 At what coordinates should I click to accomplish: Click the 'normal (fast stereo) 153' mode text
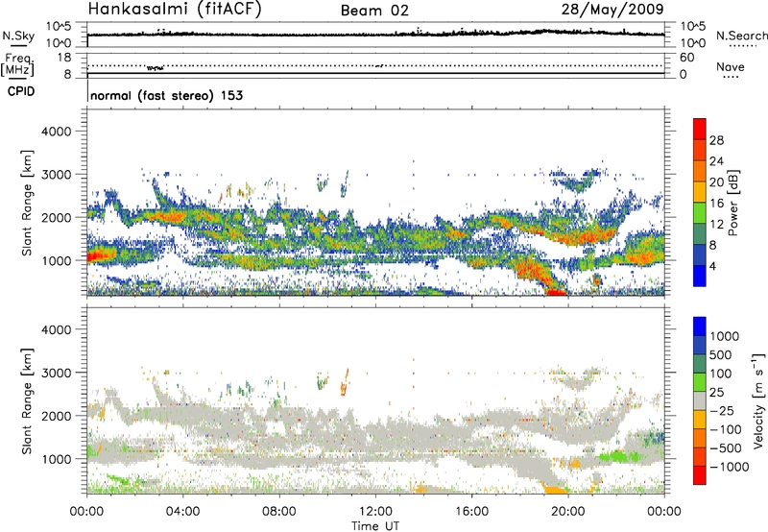166,95
